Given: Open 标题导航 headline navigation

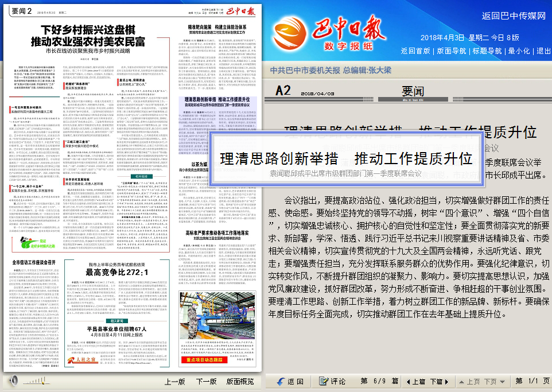Looking at the screenshot, I should [487, 51].
